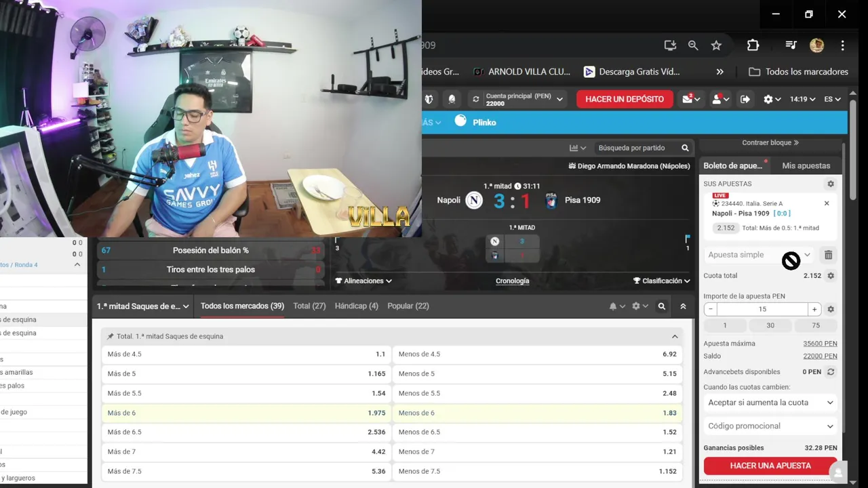Screen dimensions: 868x488
Task: Open the browser zoom magnifier icon
Action: point(693,45)
